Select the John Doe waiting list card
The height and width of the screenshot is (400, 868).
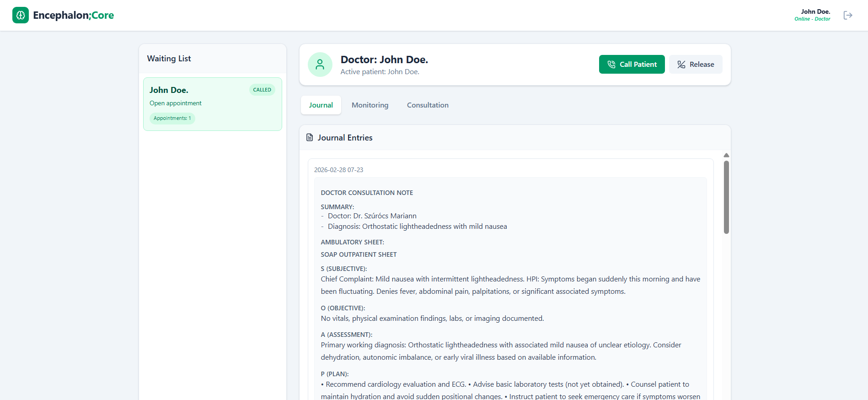213,104
